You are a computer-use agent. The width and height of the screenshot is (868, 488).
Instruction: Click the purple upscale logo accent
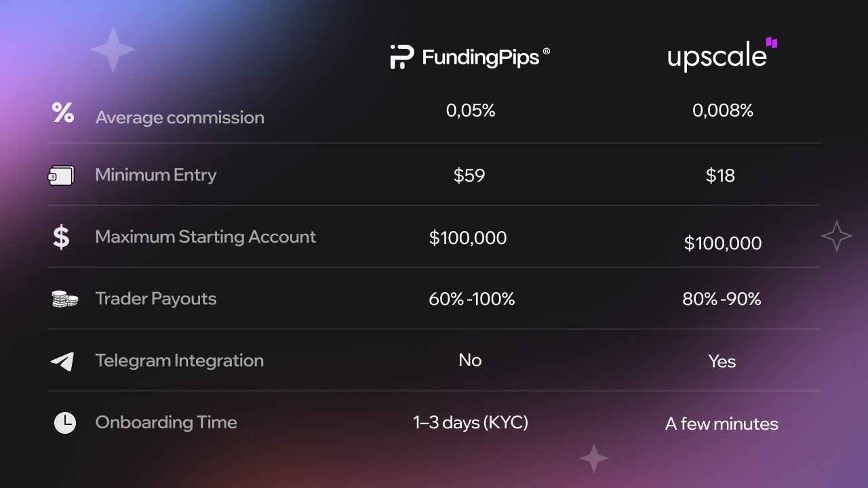[772, 43]
